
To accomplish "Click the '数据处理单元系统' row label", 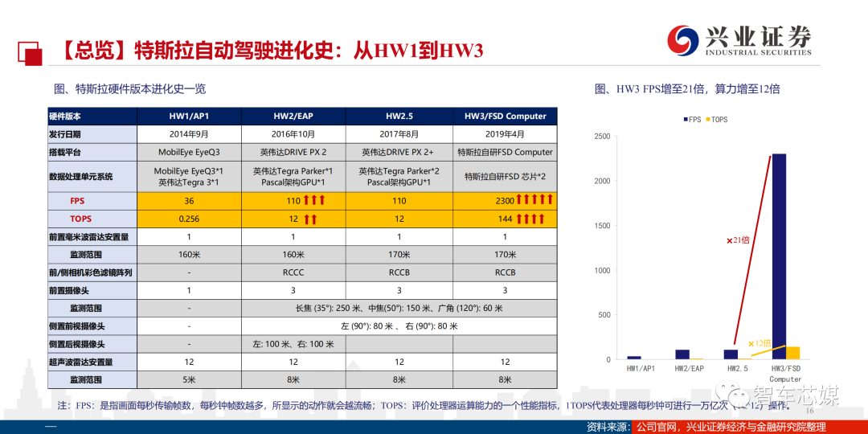I will (x=92, y=177).
